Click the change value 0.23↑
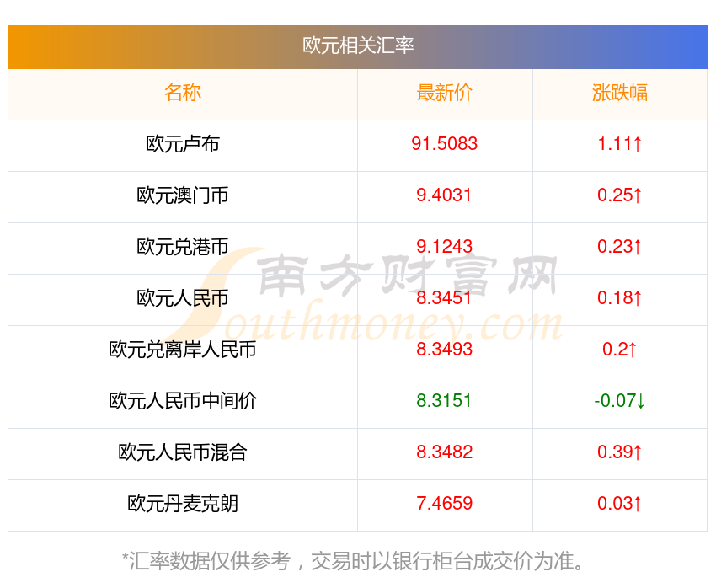Screen dimensions: 716x588 point(620,247)
